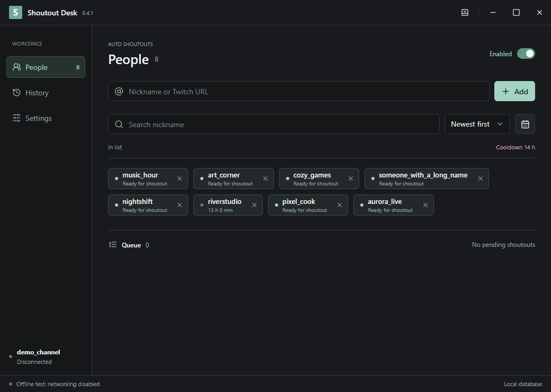The image size is (551, 392).
Task: Remove someone_with_a_long_name from list
Action: click(481, 179)
